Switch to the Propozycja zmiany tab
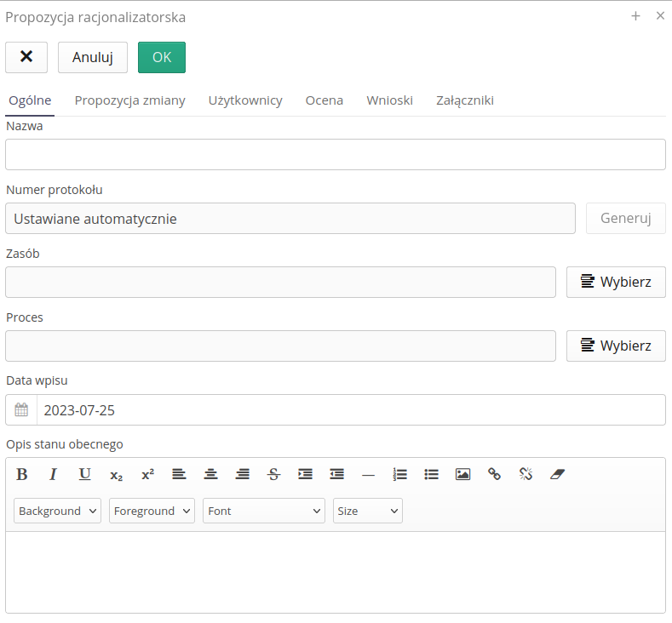Image resolution: width=672 pixels, height=623 pixels. click(x=129, y=100)
